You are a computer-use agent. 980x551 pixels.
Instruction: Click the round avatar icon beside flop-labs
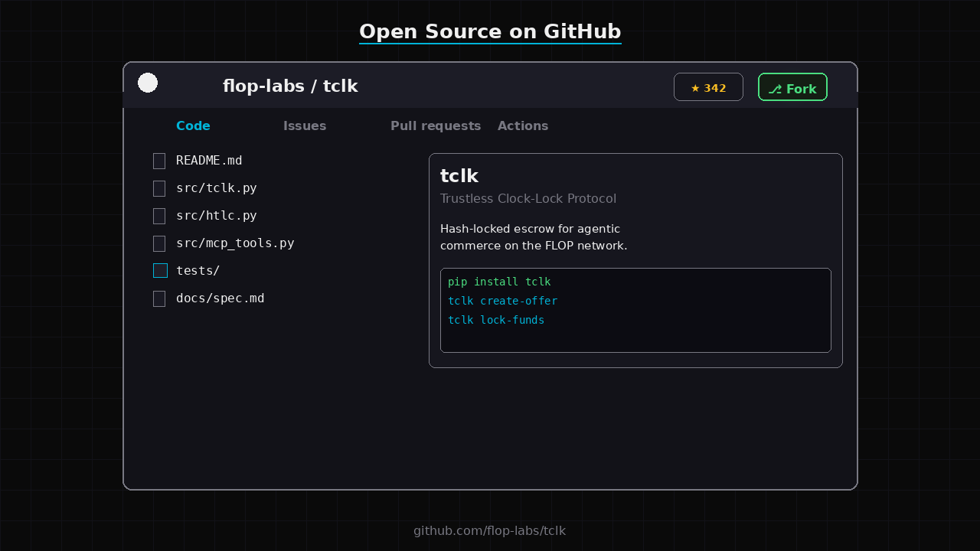(148, 83)
